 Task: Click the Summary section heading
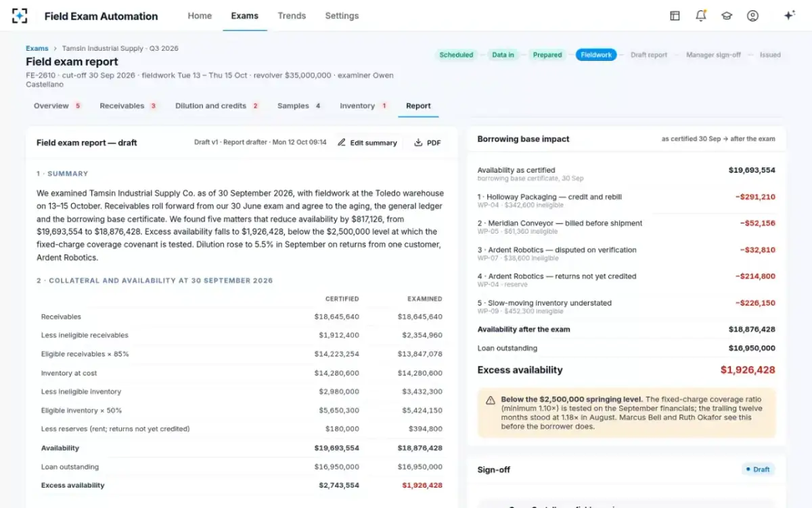pos(62,173)
